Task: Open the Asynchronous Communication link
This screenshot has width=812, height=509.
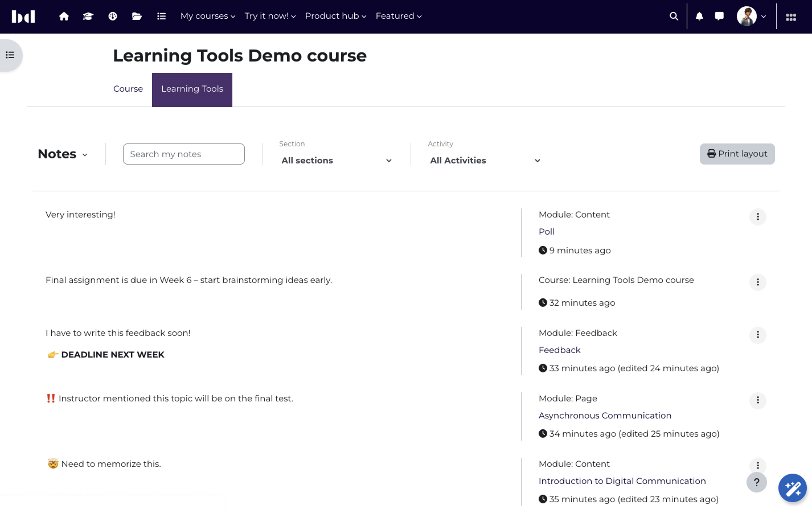Action: [605, 416]
